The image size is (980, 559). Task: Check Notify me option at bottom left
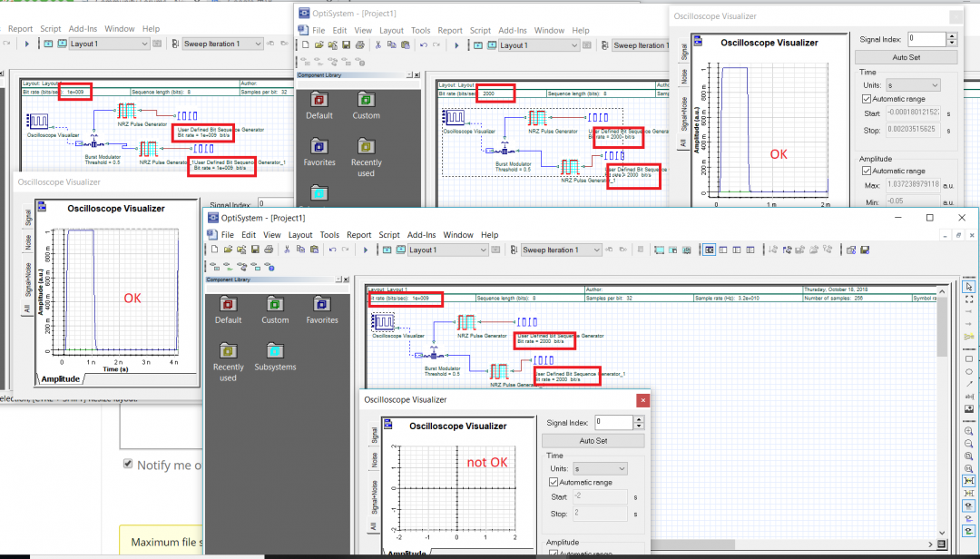click(x=128, y=464)
